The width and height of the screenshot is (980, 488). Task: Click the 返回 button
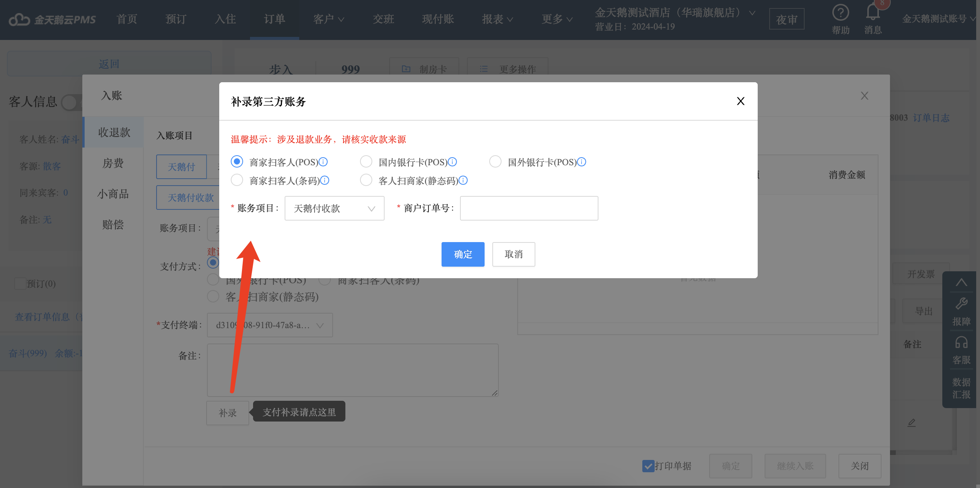click(x=109, y=64)
